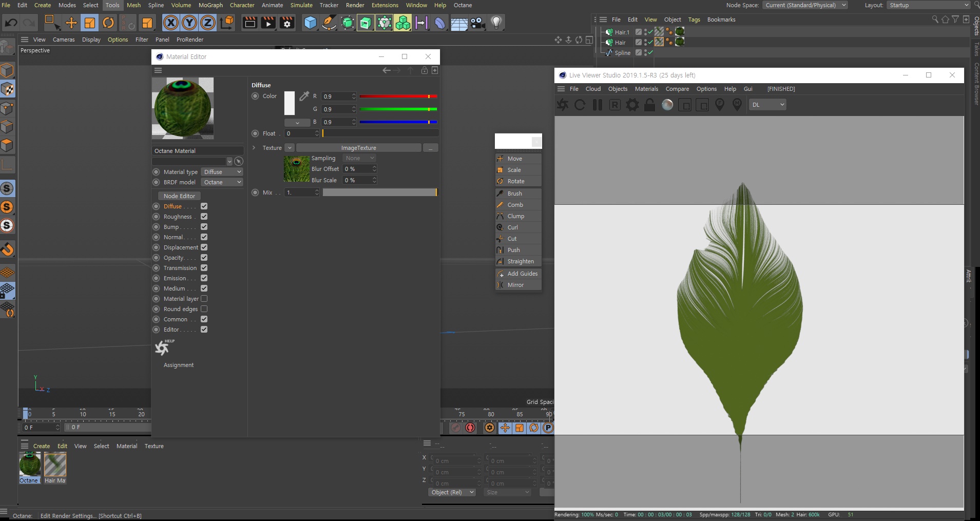980x521 pixels.
Task: Click the red R color slider
Action: pyautogui.click(x=398, y=96)
